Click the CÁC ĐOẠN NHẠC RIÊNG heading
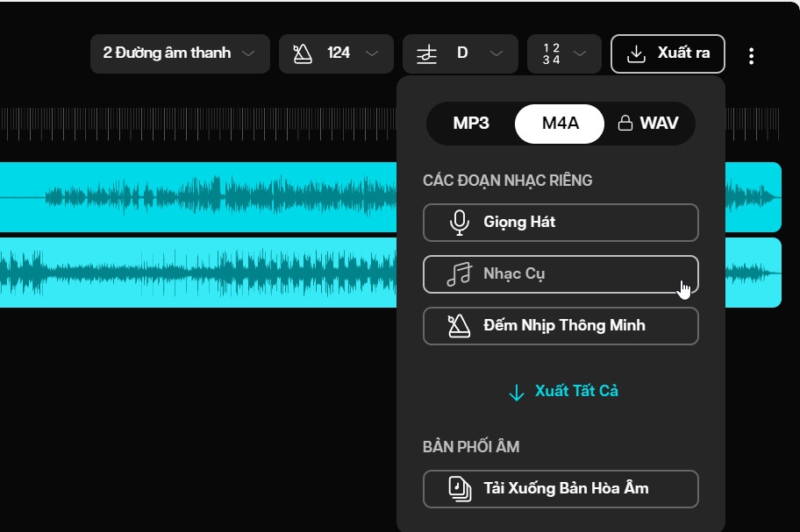Image resolution: width=800 pixels, height=532 pixels. [x=508, y=181]
